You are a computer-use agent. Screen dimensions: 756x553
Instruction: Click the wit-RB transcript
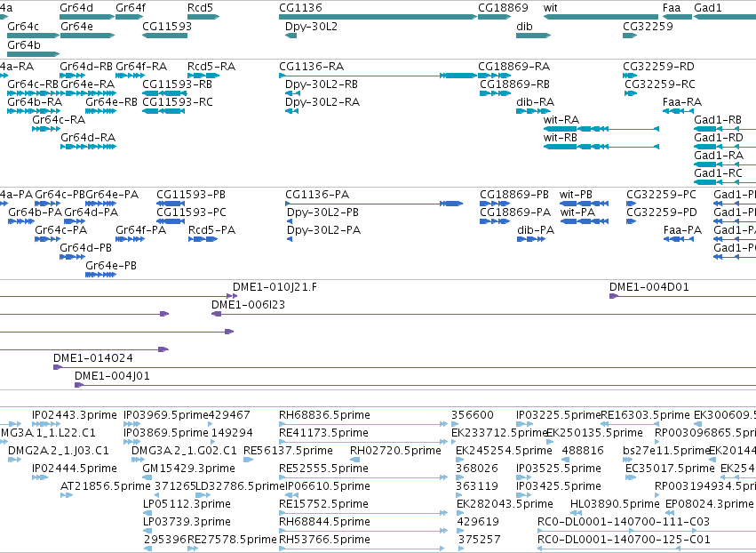(601, 147)
